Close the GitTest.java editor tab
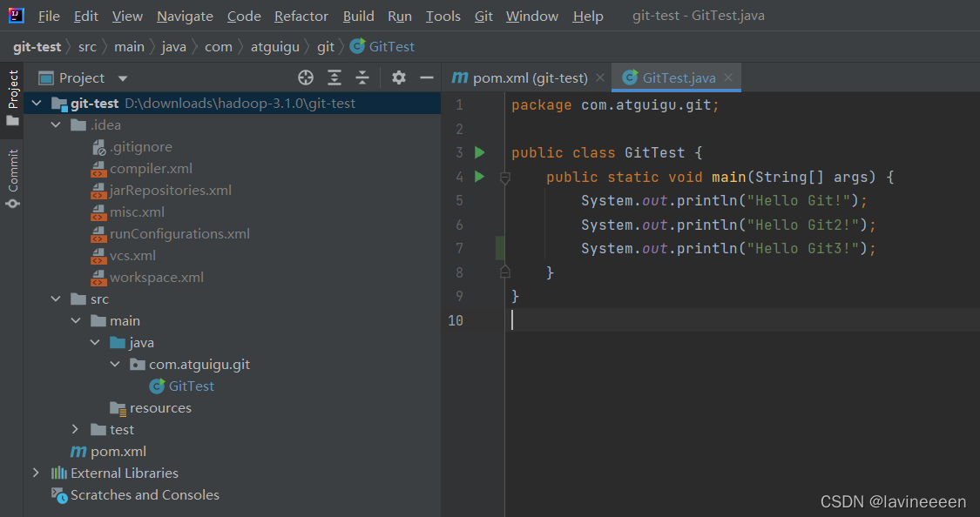This screenshot has width=980, height=517. tap(728, 77)
